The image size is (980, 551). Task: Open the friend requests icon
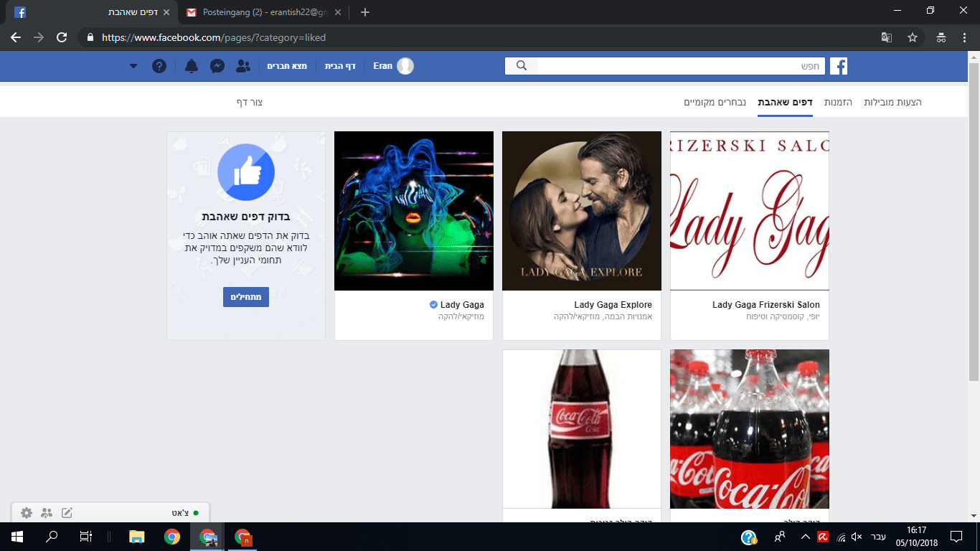tap(243, 66)
